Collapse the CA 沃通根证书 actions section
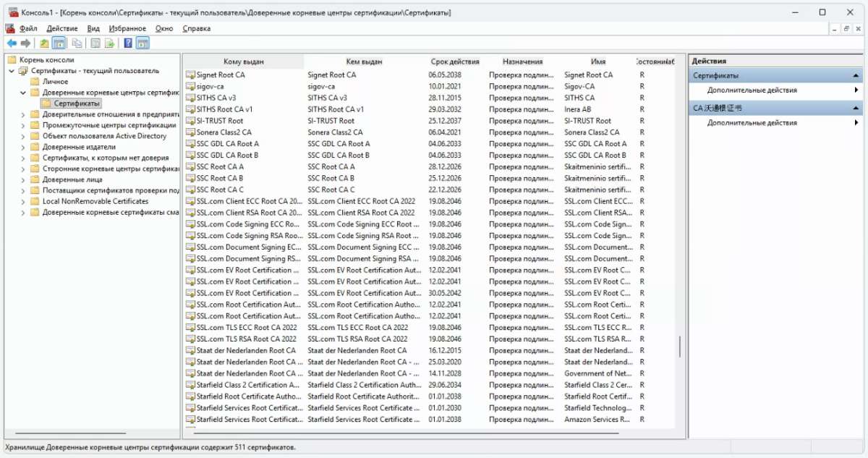 (856, 108)
